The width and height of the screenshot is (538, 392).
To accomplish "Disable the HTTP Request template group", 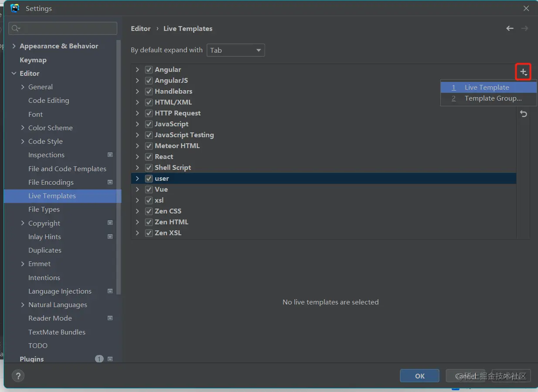I will [149, 113].
